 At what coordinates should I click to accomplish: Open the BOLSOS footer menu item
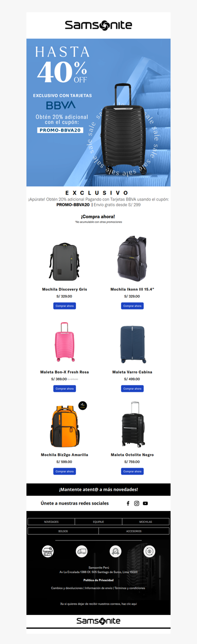tap(63, 531)
